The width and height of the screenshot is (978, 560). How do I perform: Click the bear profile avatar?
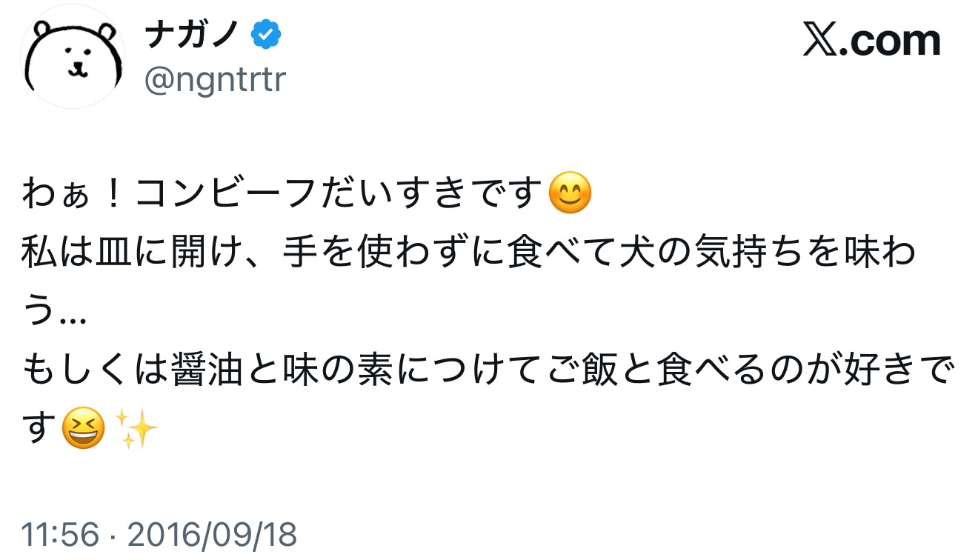[x=72, y=57]
